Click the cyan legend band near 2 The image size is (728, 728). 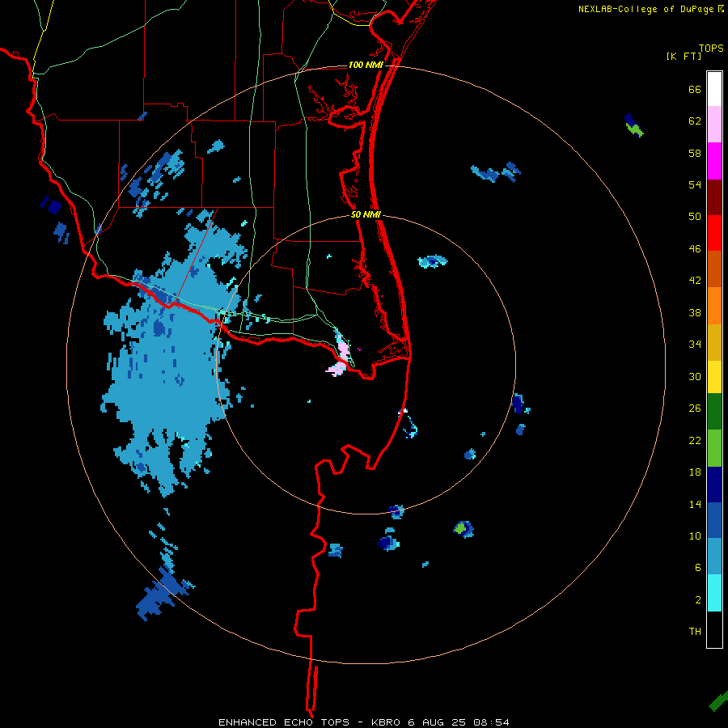pos(714,593)
